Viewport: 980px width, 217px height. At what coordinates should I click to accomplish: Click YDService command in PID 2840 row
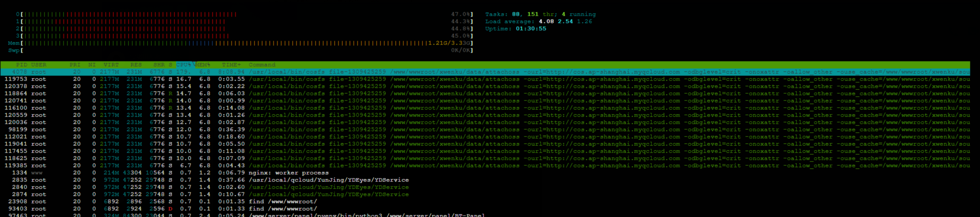tap(328, 187)
